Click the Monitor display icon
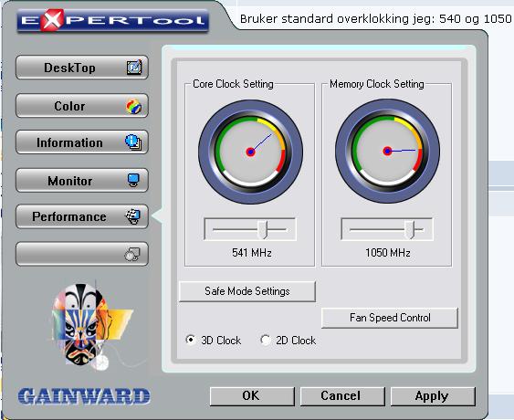The width and height of the screenshot is (514, 420). (133, 180)
